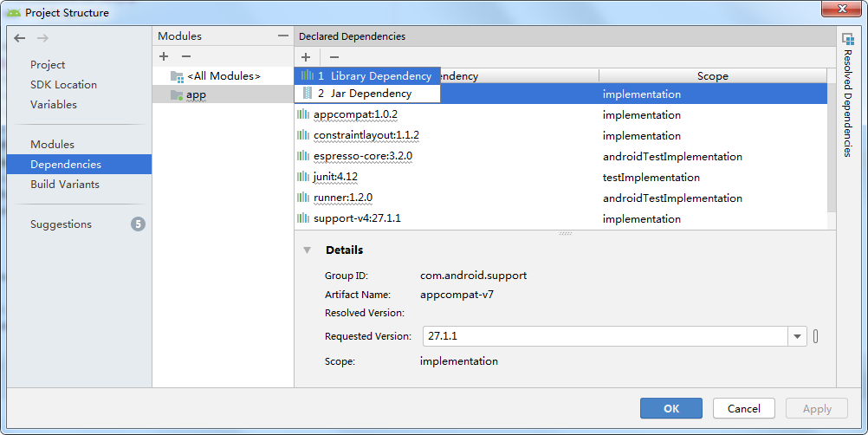868x435 pixels.
Task: Click the Scope column header
Action: [x=712, y=76]
